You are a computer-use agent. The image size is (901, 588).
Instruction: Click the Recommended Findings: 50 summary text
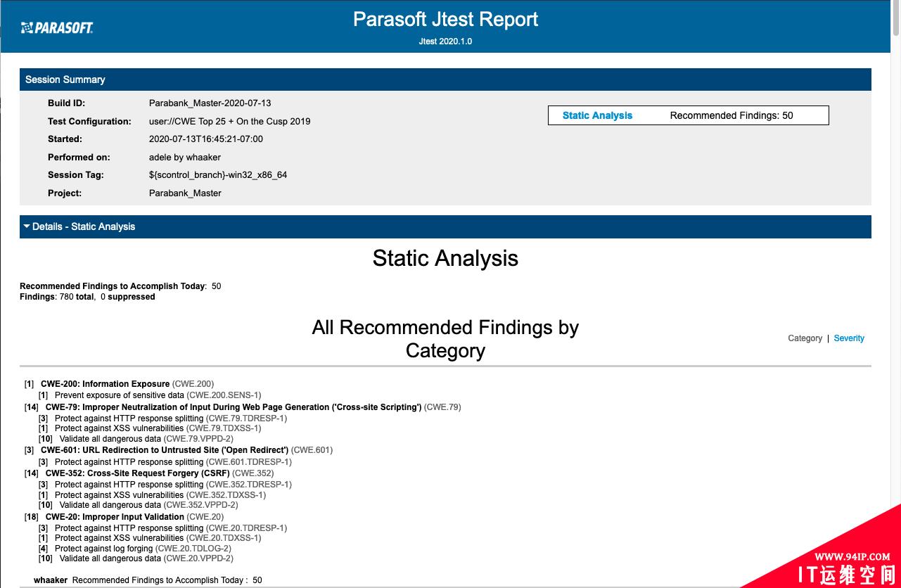(x=731, y=115)
